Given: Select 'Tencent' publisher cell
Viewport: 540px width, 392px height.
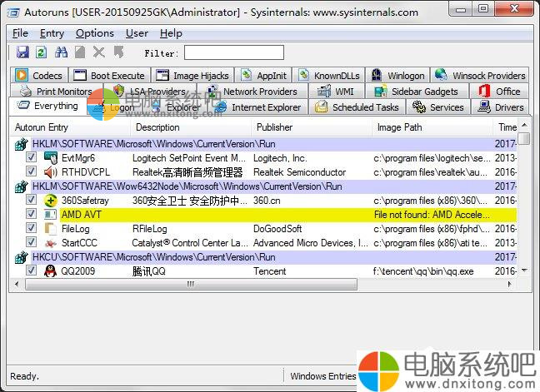Looking at the screenshot, I should click(270, 271).
